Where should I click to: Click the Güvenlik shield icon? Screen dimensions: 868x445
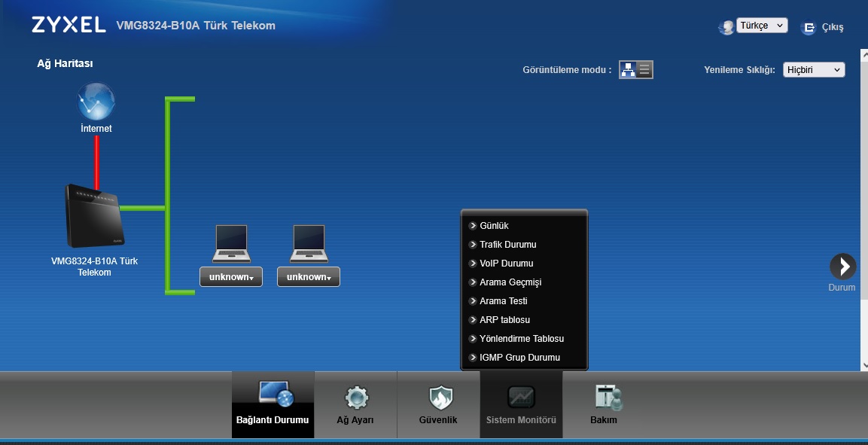440,398
